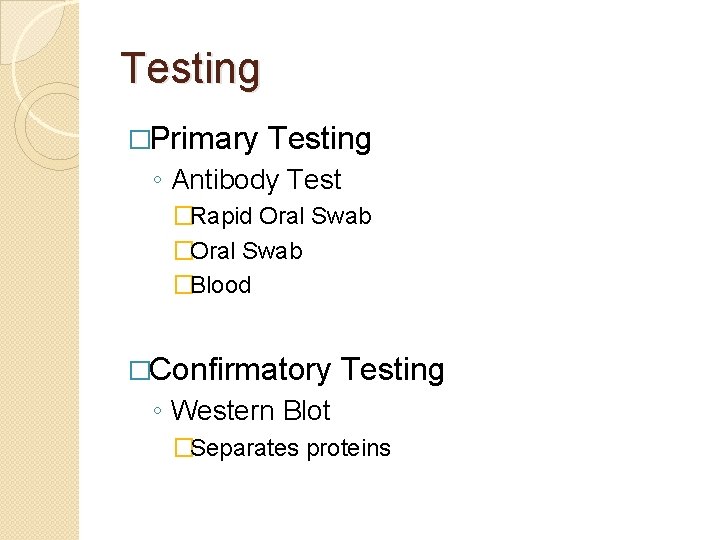Viewport: 720px width, 540px height.
Task: Click the "Blood" list item
Action: pyautogui.click(x=220, y=285)
